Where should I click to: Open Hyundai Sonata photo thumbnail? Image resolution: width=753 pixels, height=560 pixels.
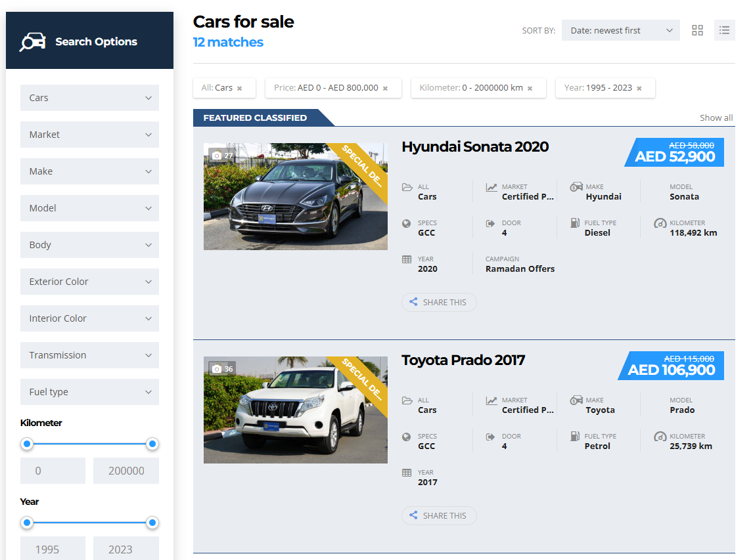[x=295, y=196]
